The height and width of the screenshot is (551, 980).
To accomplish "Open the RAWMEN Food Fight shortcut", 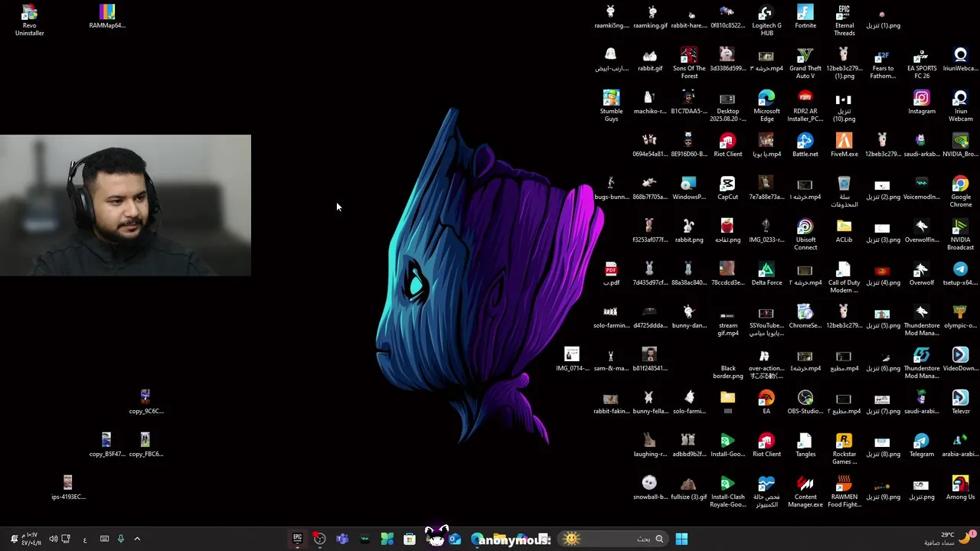I will coord(844,491).
